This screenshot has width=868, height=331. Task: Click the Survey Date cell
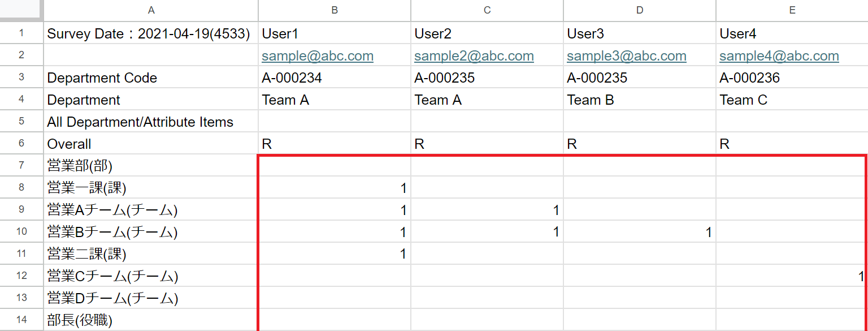point(149,34)
